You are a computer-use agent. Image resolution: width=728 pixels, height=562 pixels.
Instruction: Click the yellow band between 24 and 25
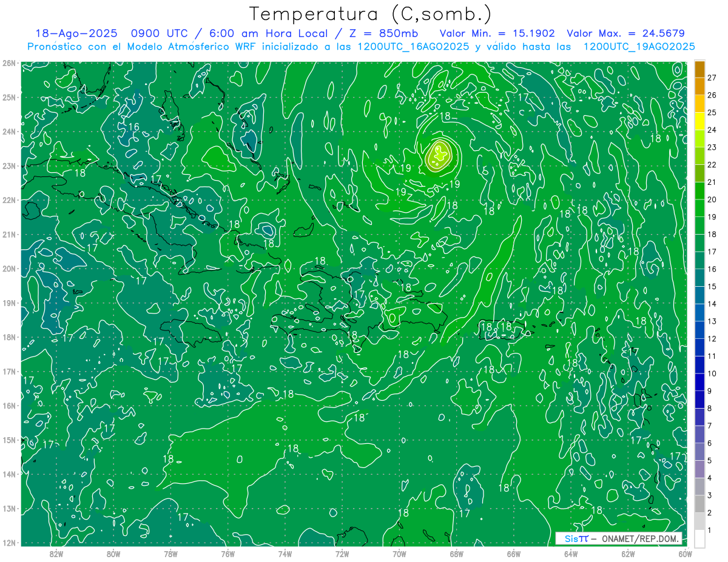(699, 121)
